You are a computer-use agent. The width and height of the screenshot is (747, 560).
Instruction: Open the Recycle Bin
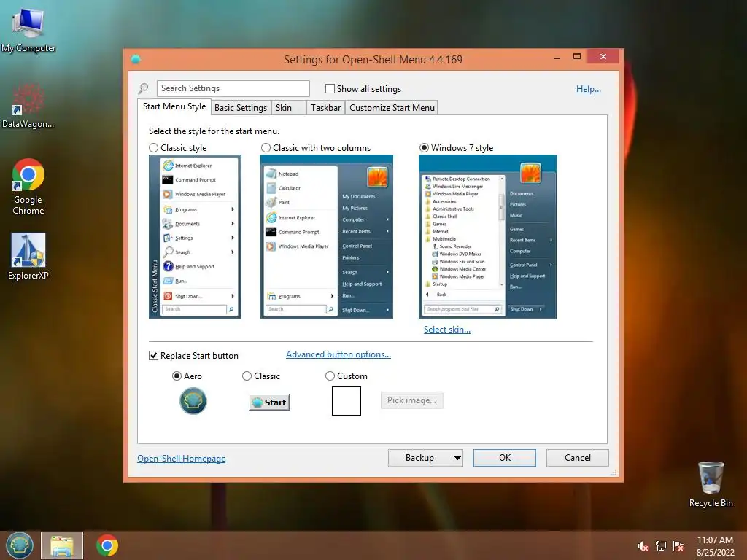711,484
